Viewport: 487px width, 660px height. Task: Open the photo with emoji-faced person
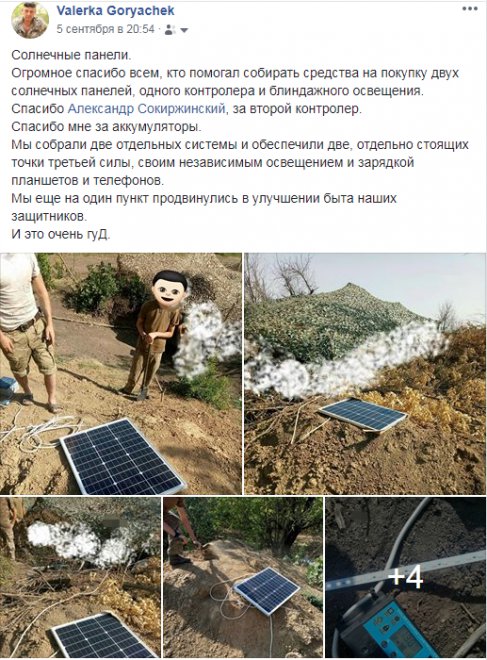point(121,373)
